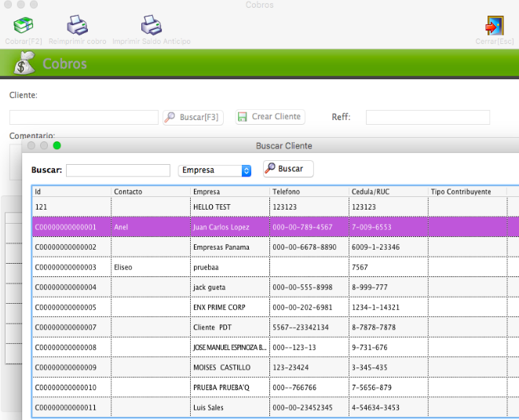
Task: Select the row with Id 121
Action: [276, 206]
